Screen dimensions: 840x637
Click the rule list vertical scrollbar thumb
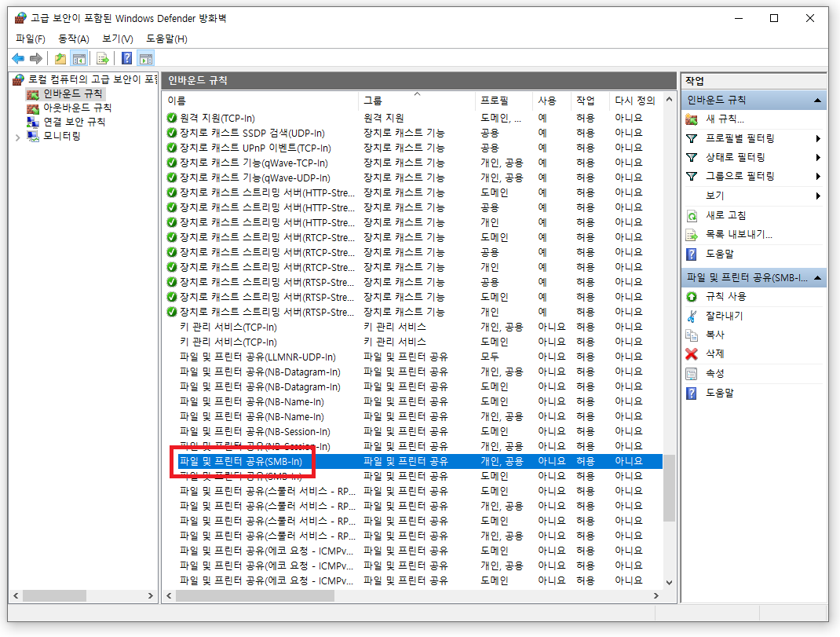tap(669, 488)
